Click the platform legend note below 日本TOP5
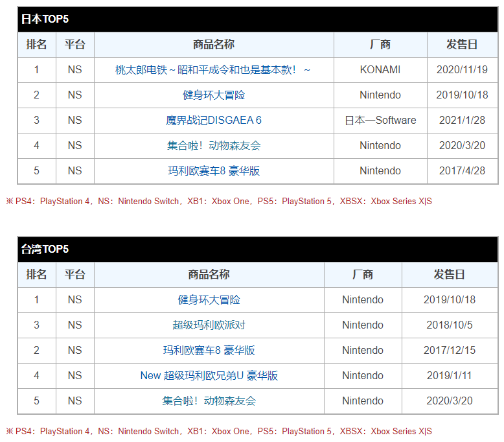The image size is (504, 442). click(219, 201)
